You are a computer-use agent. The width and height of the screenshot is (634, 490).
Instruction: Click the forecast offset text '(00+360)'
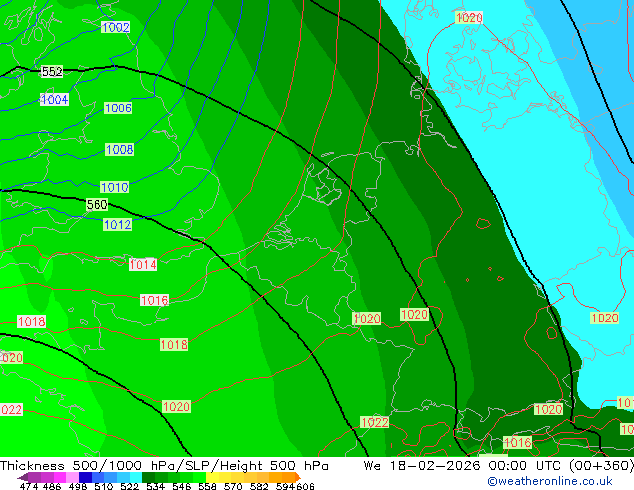pyautogui.click(x=602, y=466)
